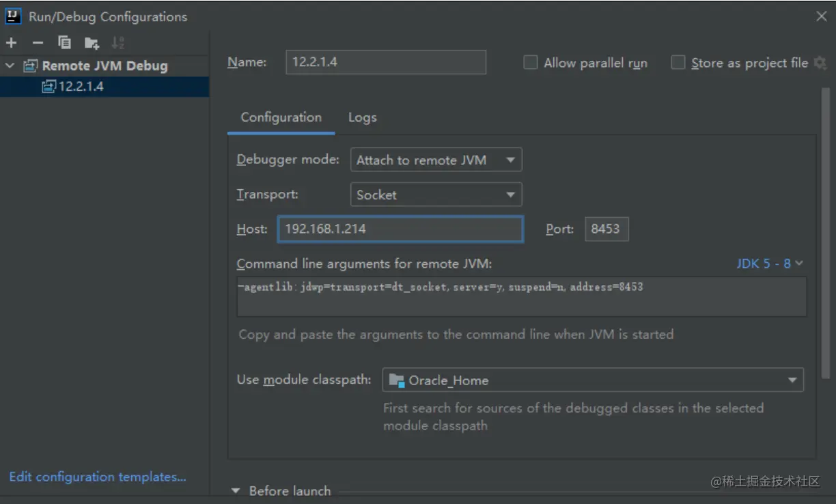Expand the Use module classpath dropdown
This screenshot has width=836, height=504.
tap(592, 380)
